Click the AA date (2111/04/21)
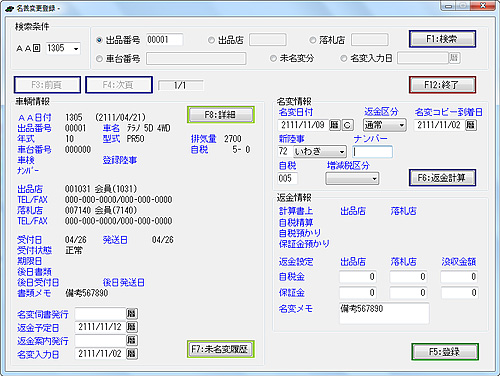This screenshot has height=376, width=500. point(120,117)
